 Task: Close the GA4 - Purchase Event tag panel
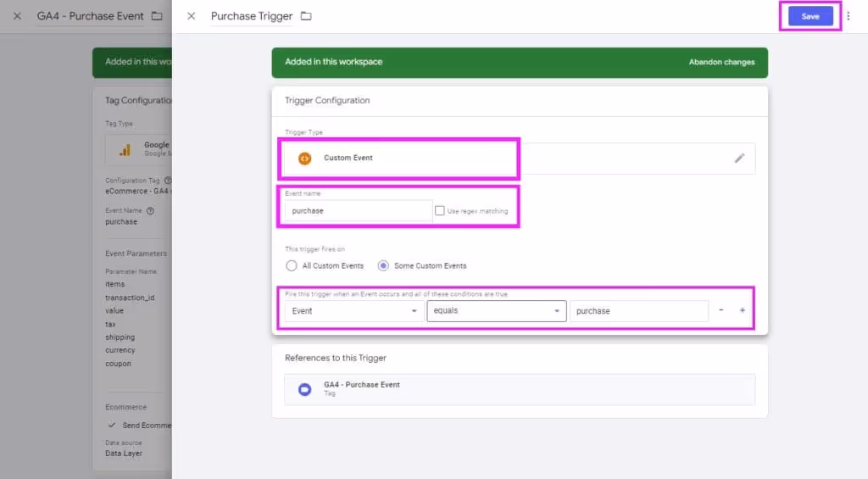tap(17, 16)
